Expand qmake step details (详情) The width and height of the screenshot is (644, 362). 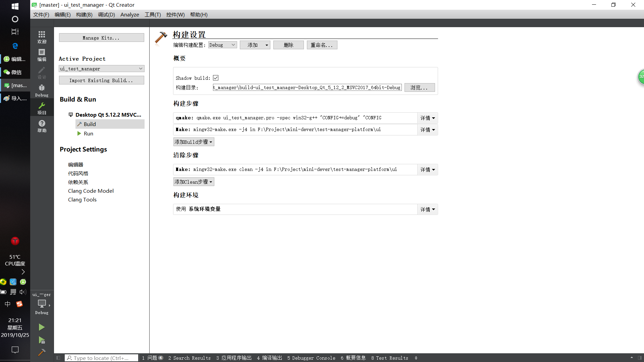pyautogui.click(x=427, y=118)
